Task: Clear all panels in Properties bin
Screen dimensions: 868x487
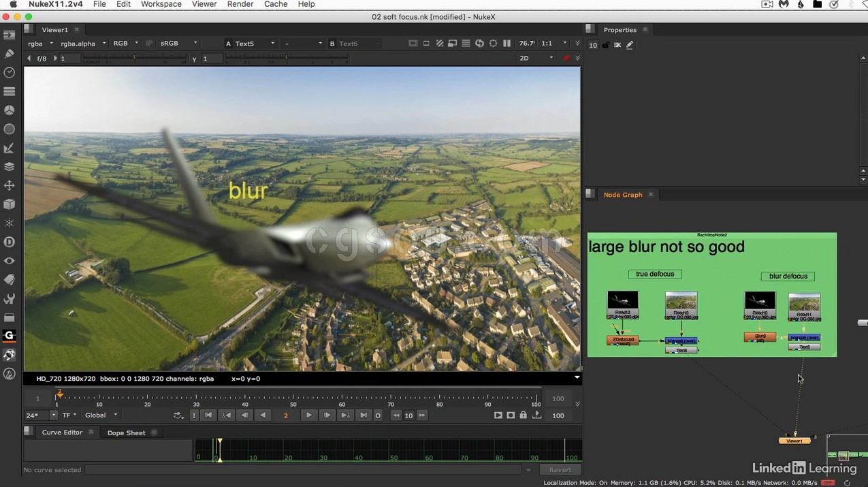Action: tap(617, 45)
